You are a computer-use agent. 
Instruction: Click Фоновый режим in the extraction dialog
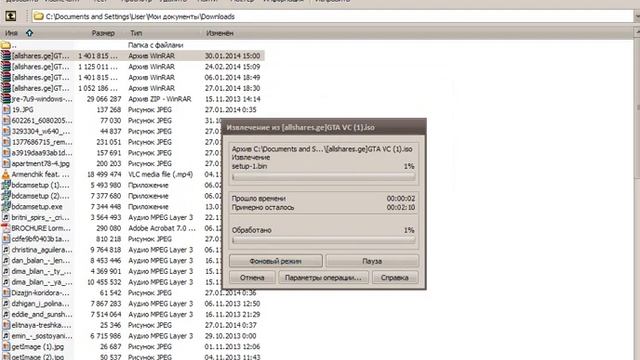[x=276, y=261]
